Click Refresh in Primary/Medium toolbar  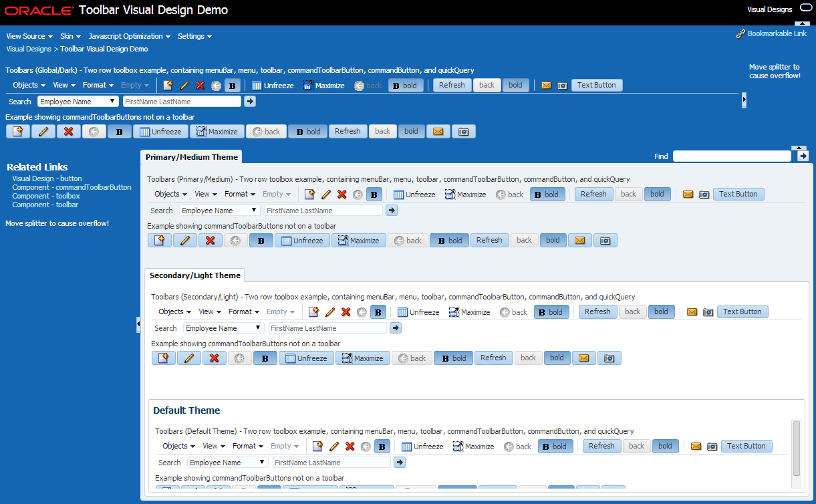pyautogui.click(x=593, y=195)
